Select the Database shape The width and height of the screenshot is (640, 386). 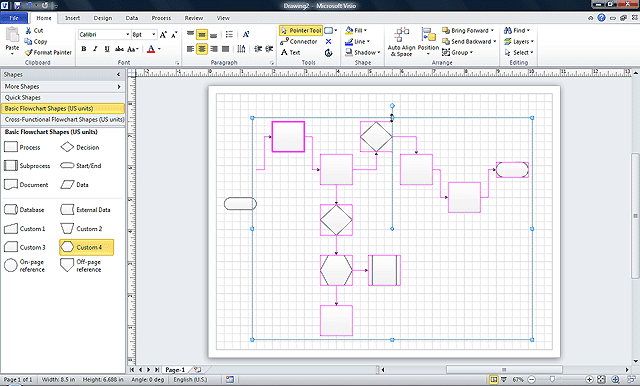click(x=24, y=210)
